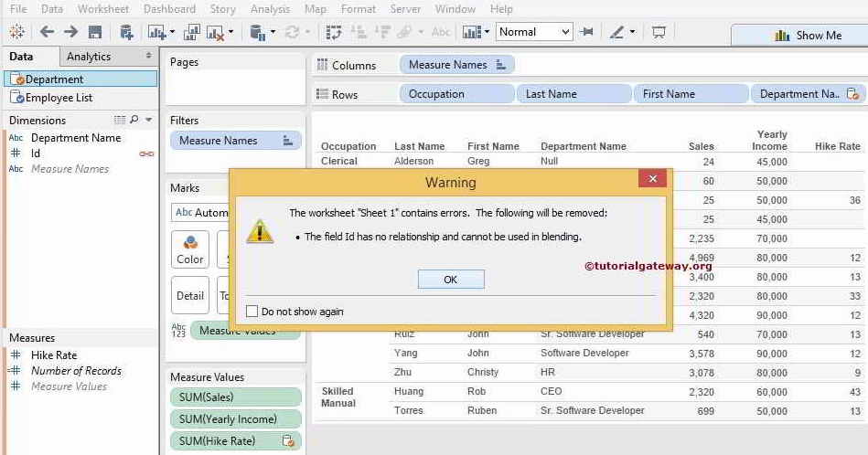Click the Detail marks button
Viewport: 868px width, 455px height.
click(190, 295)
